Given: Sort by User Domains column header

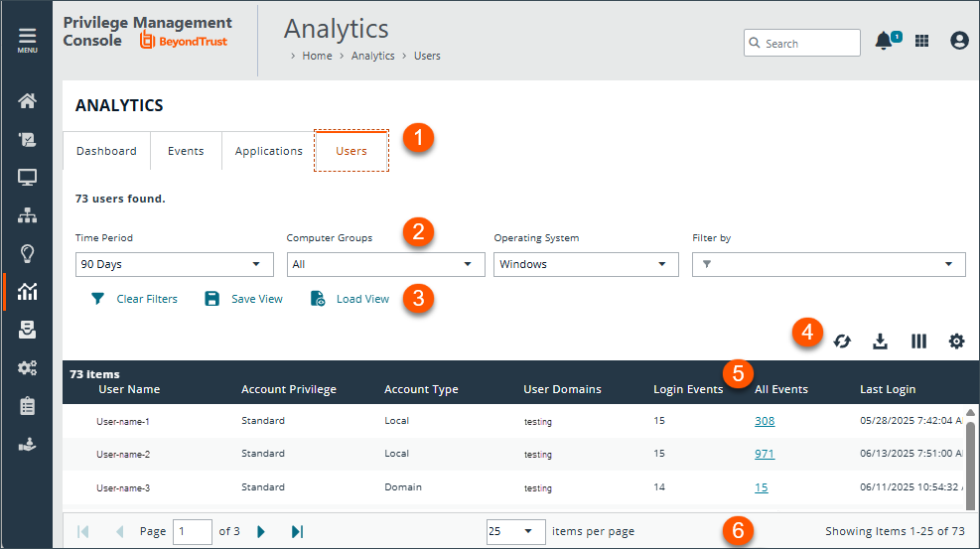Looking at the screenshot, I should point(563,389).
